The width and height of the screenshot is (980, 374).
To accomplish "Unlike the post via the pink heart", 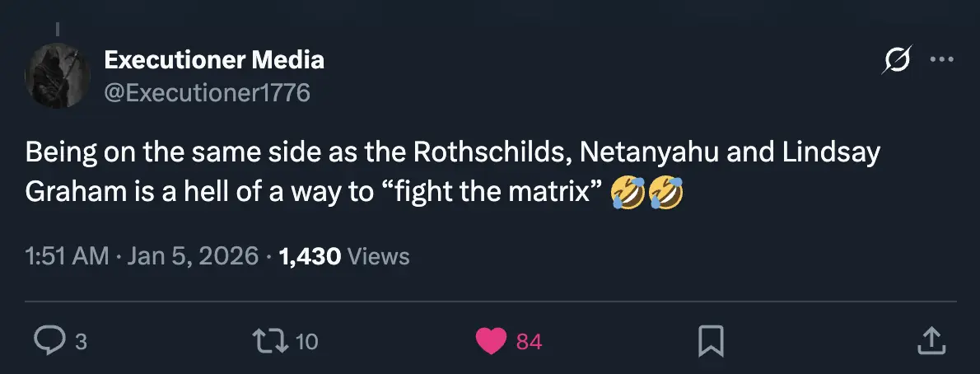I will (x=492, y=340).
